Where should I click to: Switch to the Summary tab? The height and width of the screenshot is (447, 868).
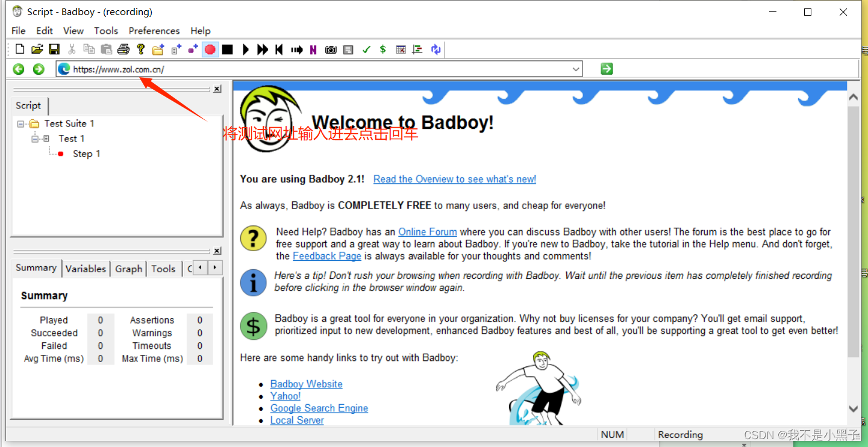36,268
